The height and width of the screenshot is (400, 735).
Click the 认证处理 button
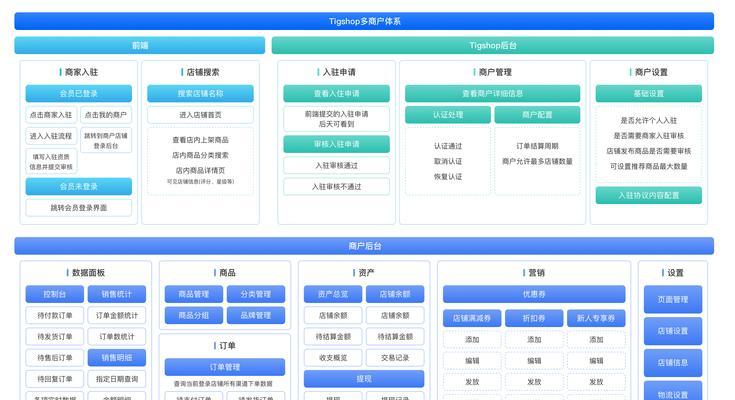(x=448, y=115)
